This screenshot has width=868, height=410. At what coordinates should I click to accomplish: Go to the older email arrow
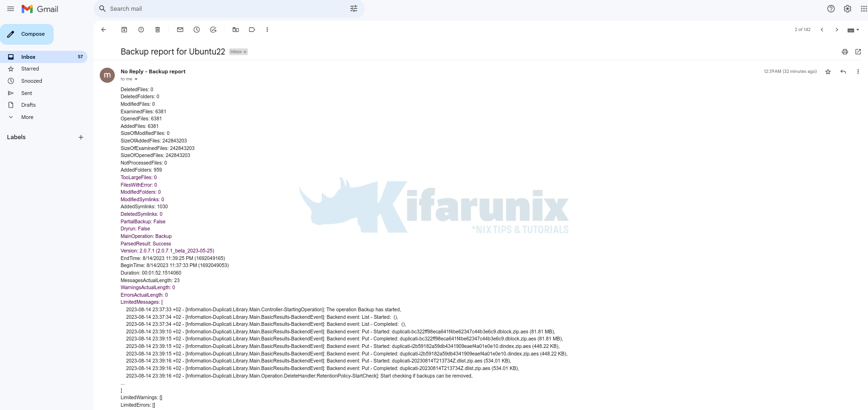pos(837,30)
